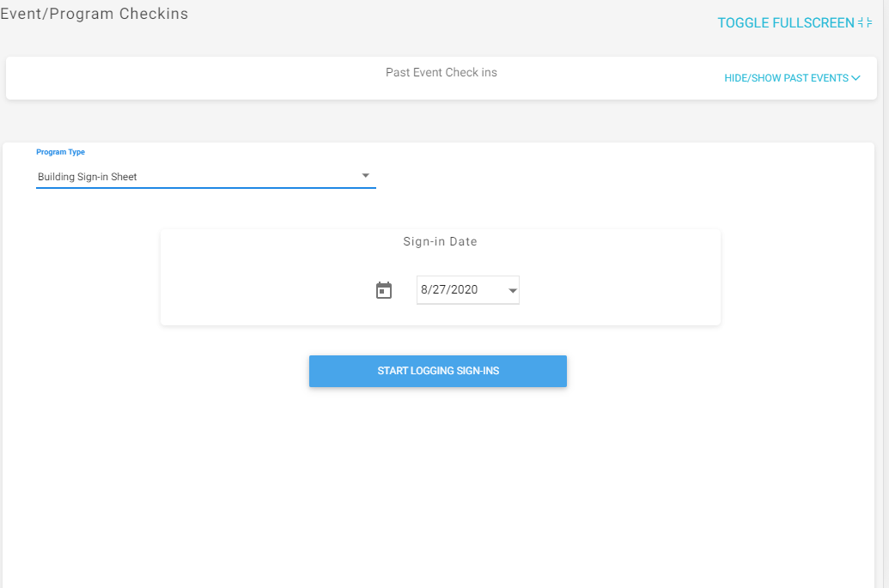Screen dimensions: 889x588
Task: Click the dropdown arrow on the Program Type field
Action: [365, 174]
